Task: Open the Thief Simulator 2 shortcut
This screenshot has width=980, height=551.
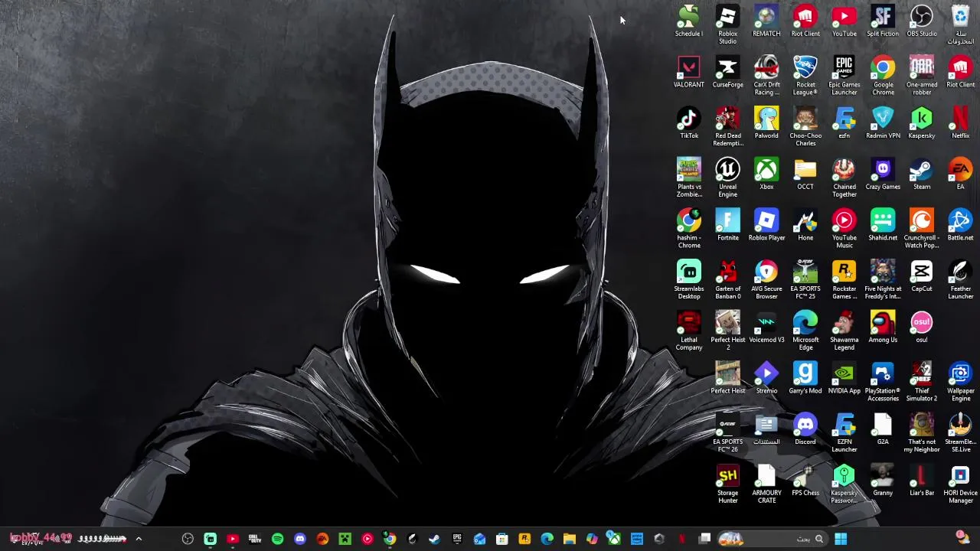Action: point(922,382)
